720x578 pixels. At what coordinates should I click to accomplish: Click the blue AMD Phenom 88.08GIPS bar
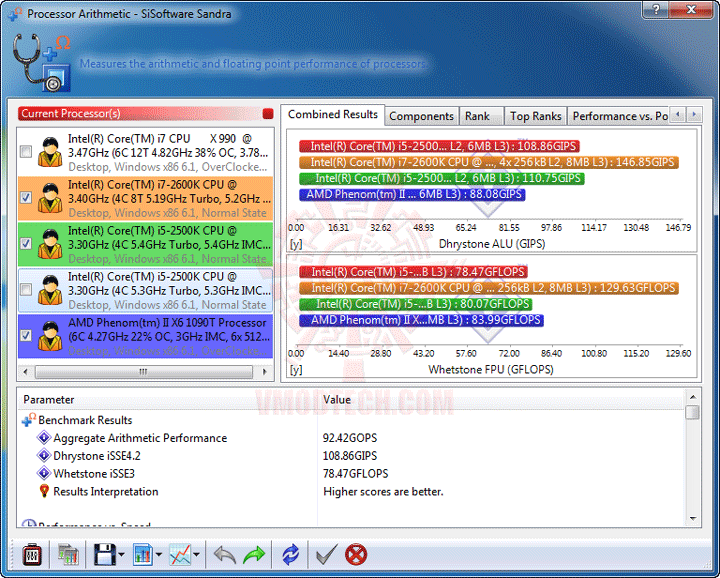[x=412, y=194]
